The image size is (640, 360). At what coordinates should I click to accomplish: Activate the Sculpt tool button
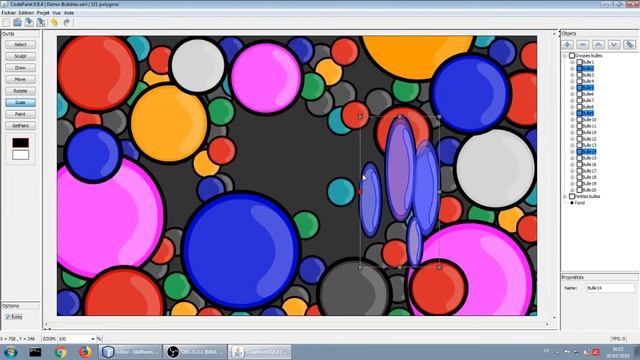[x=20, y=56]
